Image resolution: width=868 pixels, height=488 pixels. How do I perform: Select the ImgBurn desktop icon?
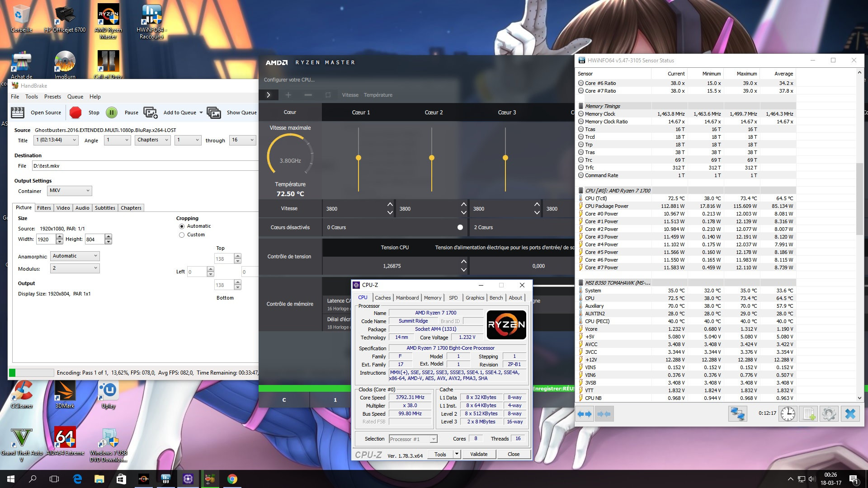pos(65,64)
